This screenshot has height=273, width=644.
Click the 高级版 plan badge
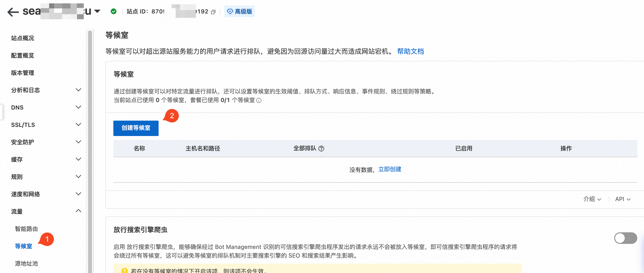[239, 12]
